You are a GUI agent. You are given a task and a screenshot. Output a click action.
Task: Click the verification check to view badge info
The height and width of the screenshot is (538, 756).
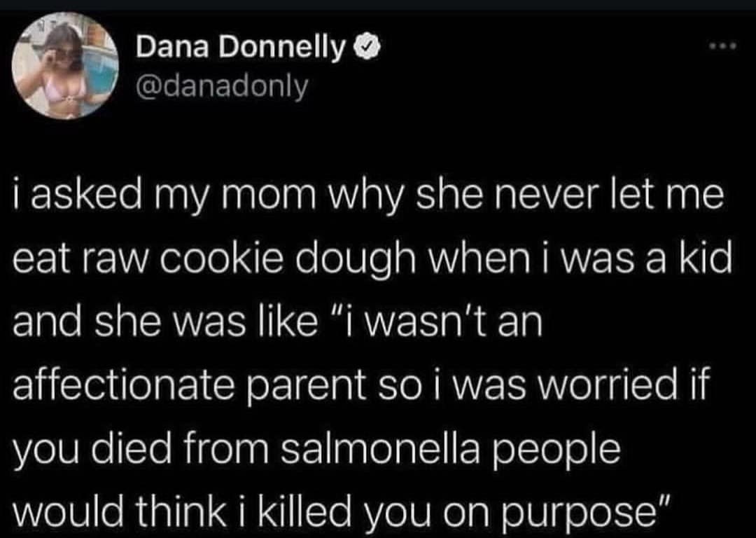(x=367, y=46)
